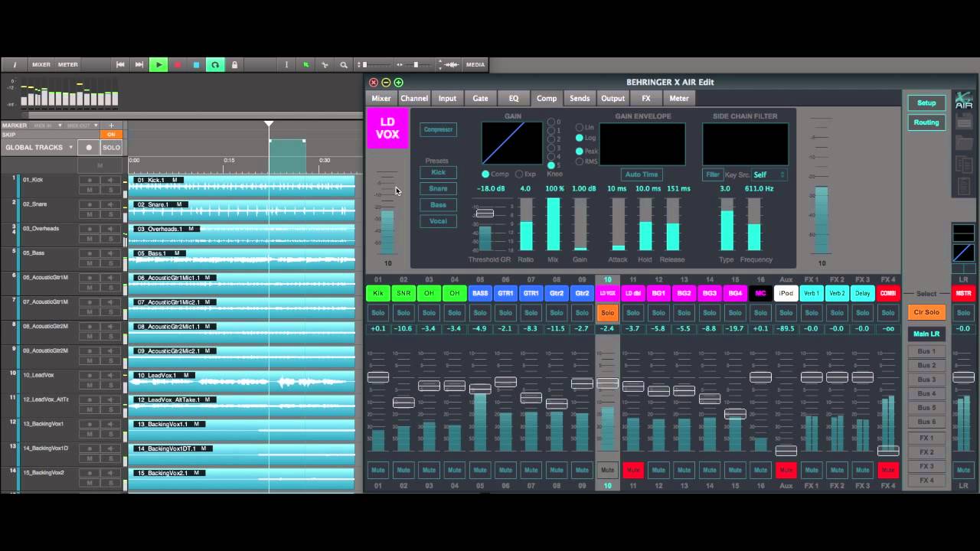Select the iPod Aux channel label

pyautogui.click(x=786, y=293)
